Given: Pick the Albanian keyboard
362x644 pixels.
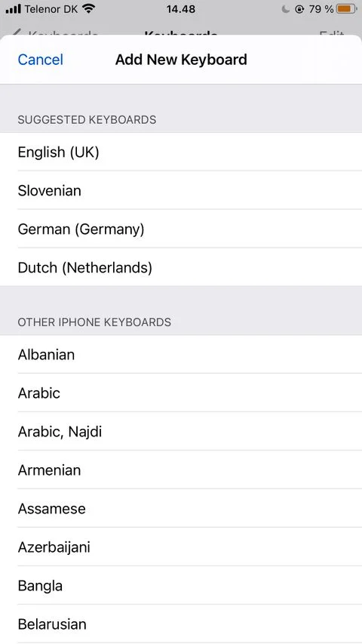Looking at the screenshot, I should (181, 354).
